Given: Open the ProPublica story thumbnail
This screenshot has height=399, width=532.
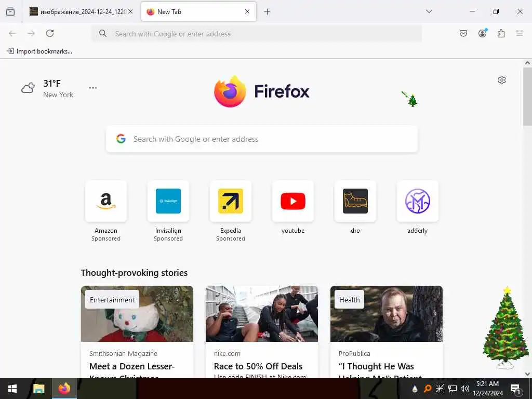Looking at the screenshot, I should point(387,314).
